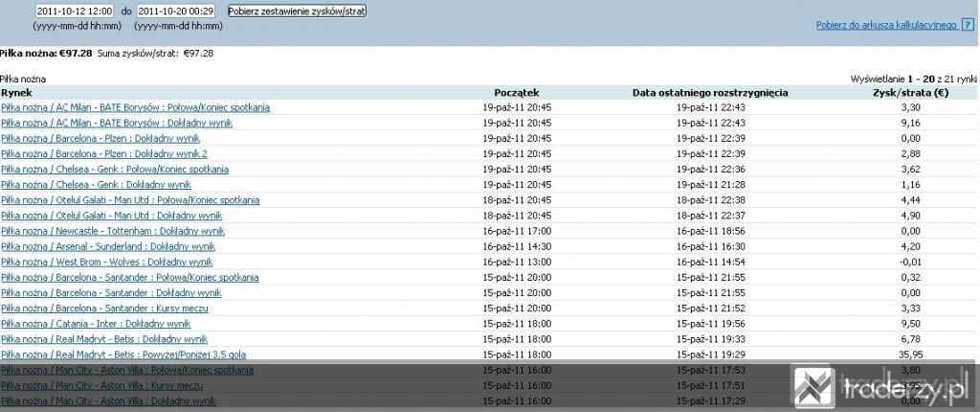This screenshot has width=980, height=412.
Task: Click the help question mark icon
Action: click(x=969, y=25)
